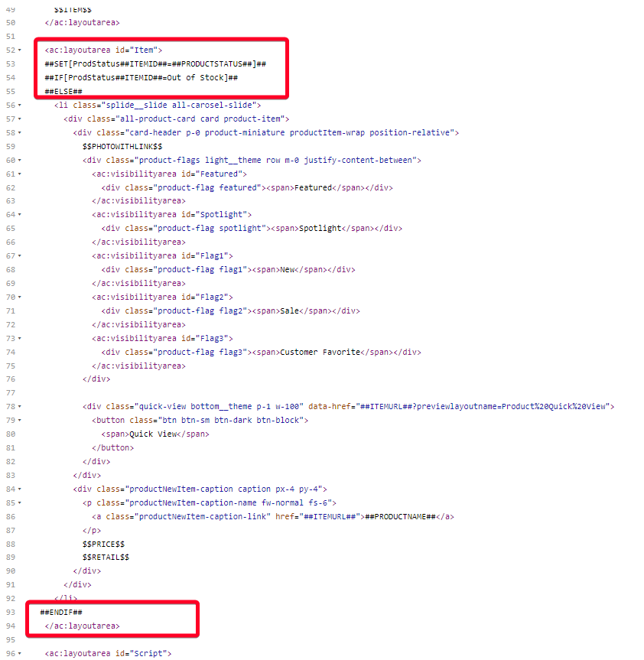Click the 'New' span text on line 68
The image size is (644, 660).
(x=287, y=269)
